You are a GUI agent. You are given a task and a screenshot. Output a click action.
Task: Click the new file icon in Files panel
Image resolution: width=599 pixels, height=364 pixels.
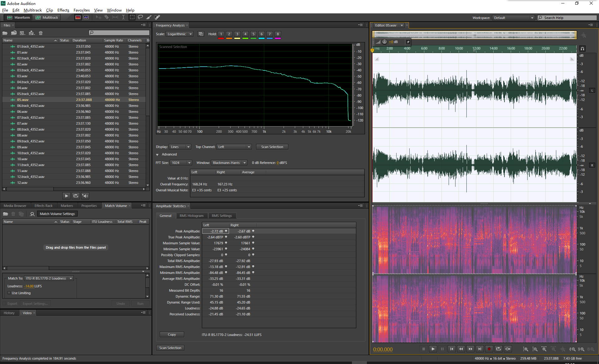(22, 33)
